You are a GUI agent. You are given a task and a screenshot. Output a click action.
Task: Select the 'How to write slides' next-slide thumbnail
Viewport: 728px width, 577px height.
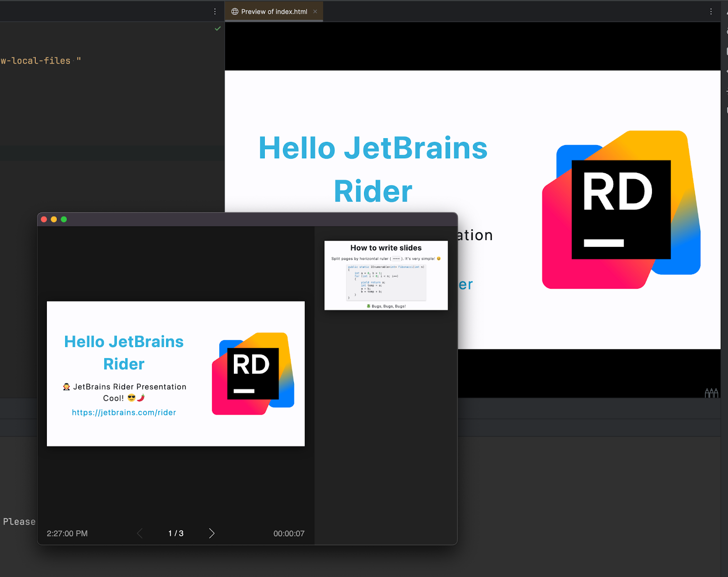pos(386,275)
